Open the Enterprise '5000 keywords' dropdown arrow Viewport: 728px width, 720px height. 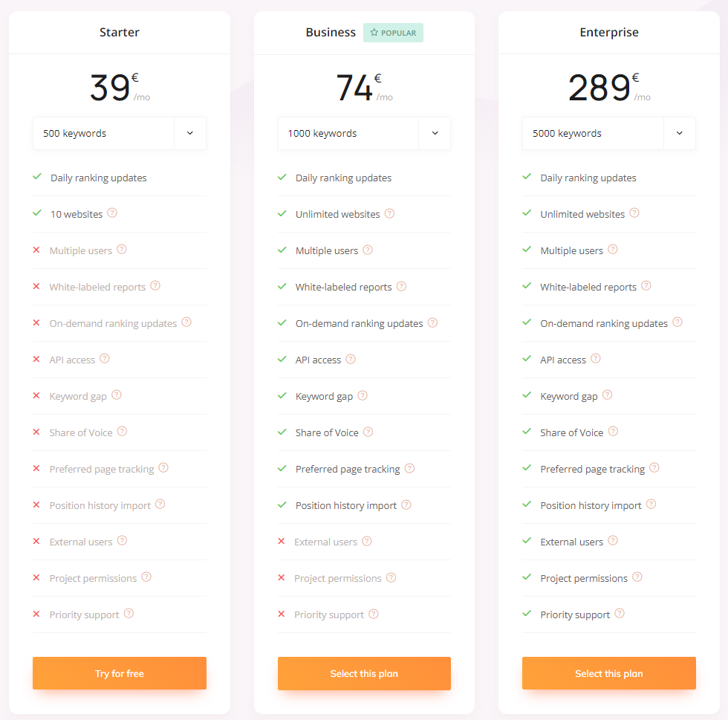[679, 133]
